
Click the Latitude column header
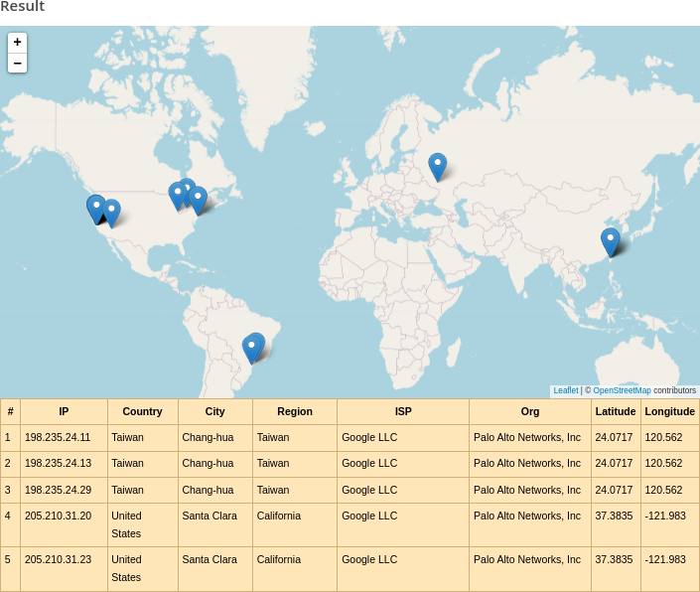[616, 411]
